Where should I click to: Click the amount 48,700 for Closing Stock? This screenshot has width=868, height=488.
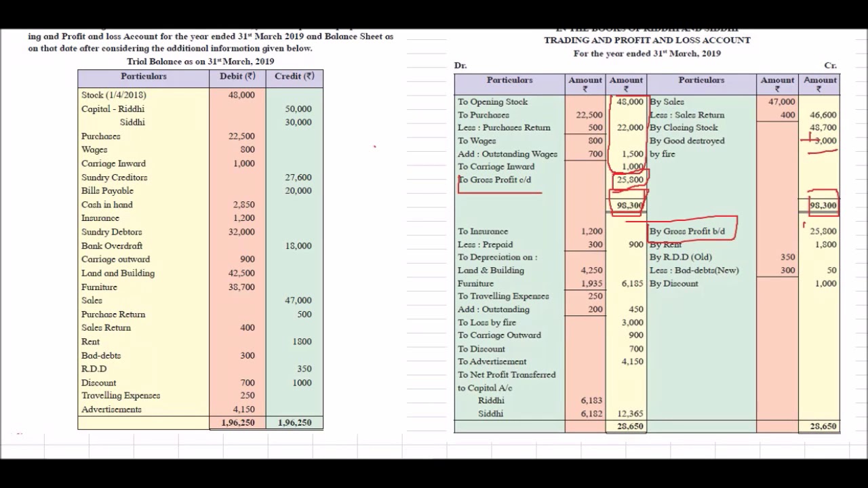point(823,127)
